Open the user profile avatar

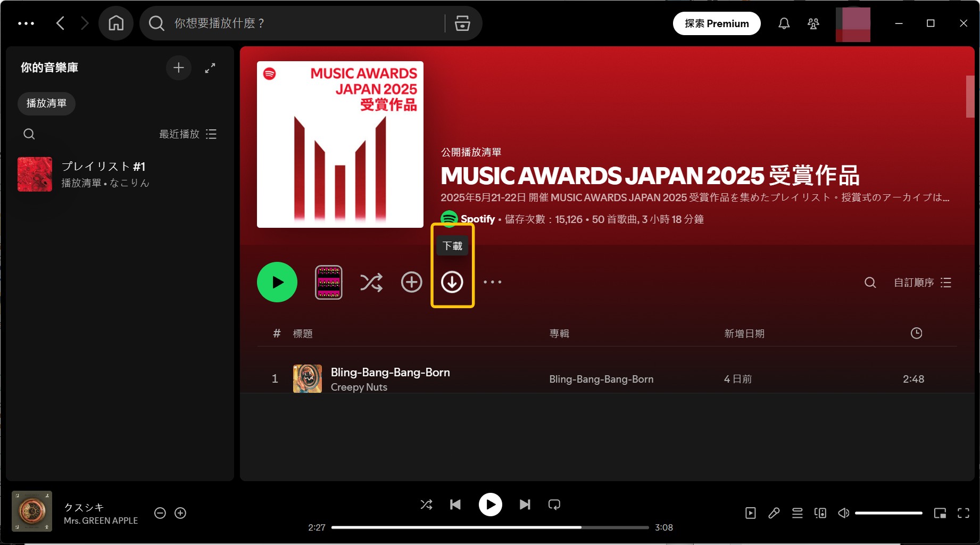tap(853, 24)
